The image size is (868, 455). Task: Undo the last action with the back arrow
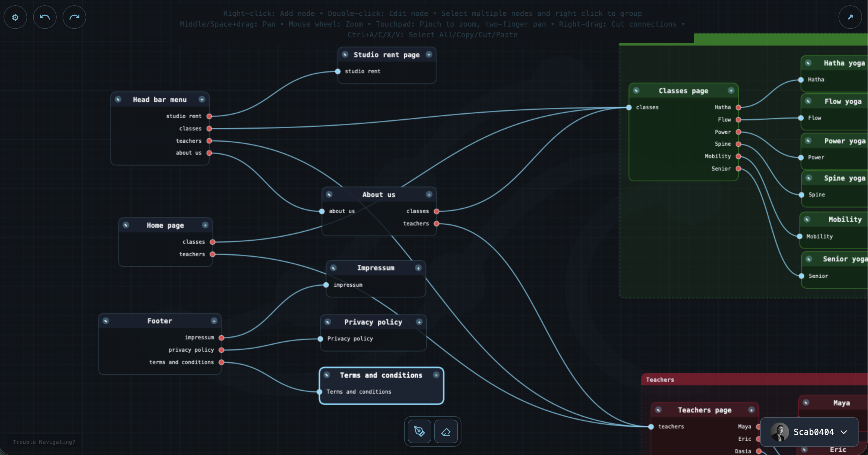[45, 17]
